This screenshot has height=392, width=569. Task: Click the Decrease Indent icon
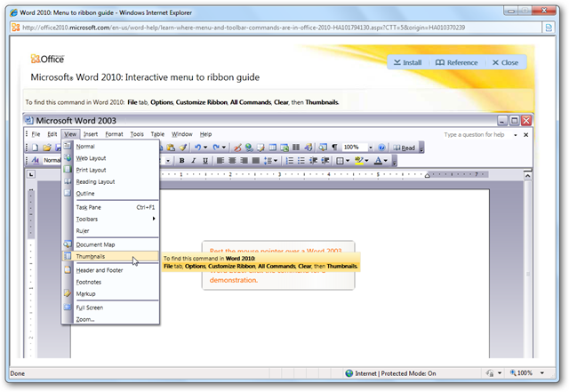point(313,160)
